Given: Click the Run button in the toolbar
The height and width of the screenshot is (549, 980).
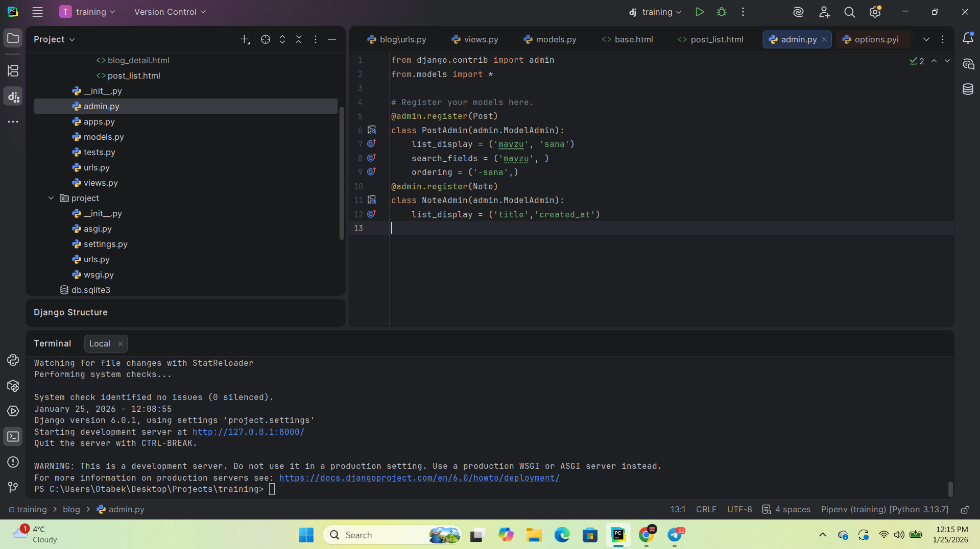Looking at the screenshot, I should point(699,12).
